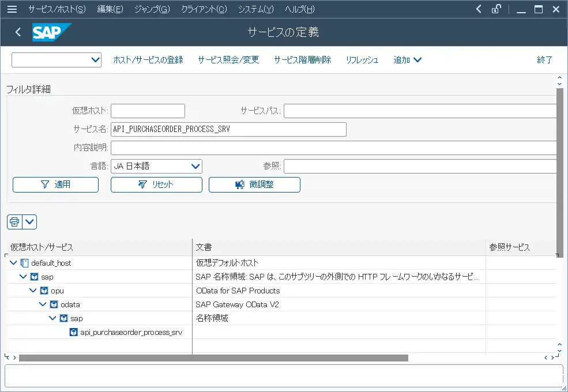Viewport: 568px width, 392px height.
Task: Apply the filter with the 適用 button
Action: click(55, 184)
